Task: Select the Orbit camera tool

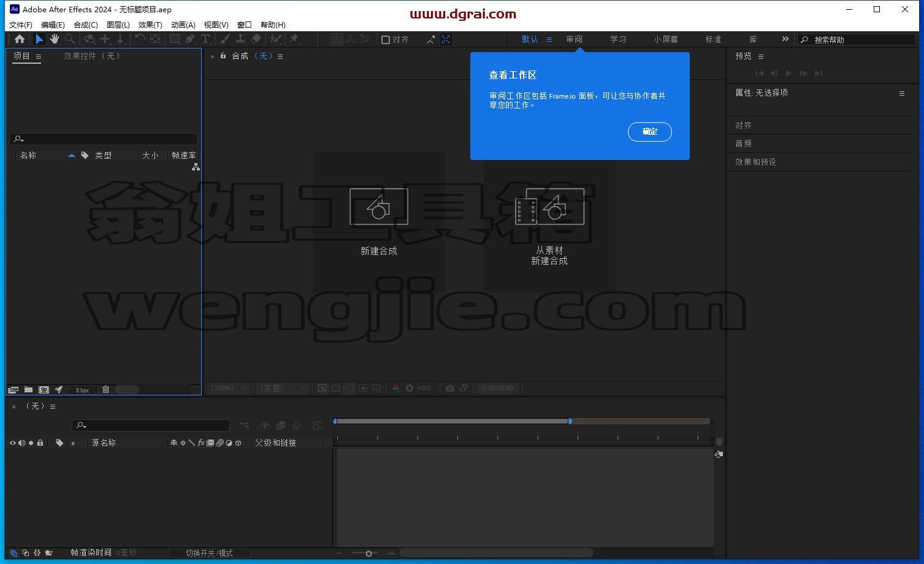Action: pyautogui.click(x=90, y=39)
